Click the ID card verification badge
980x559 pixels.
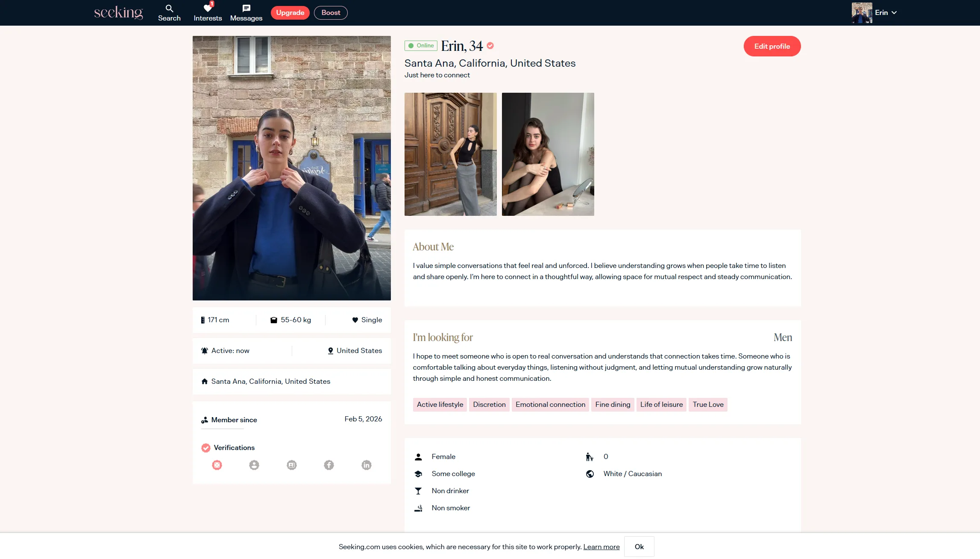click(291, 465)
